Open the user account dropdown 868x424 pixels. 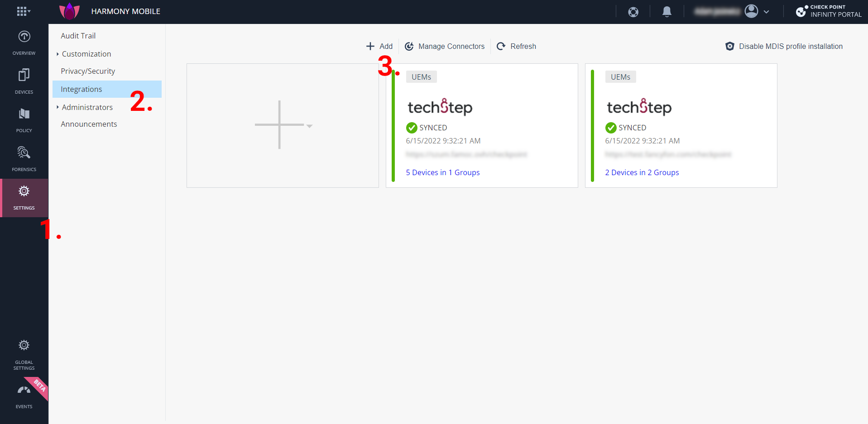[x=766, y=11]
